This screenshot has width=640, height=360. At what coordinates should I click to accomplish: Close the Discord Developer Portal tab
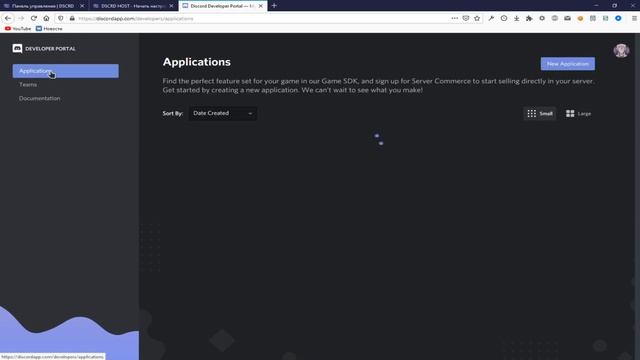click(260, 6)
